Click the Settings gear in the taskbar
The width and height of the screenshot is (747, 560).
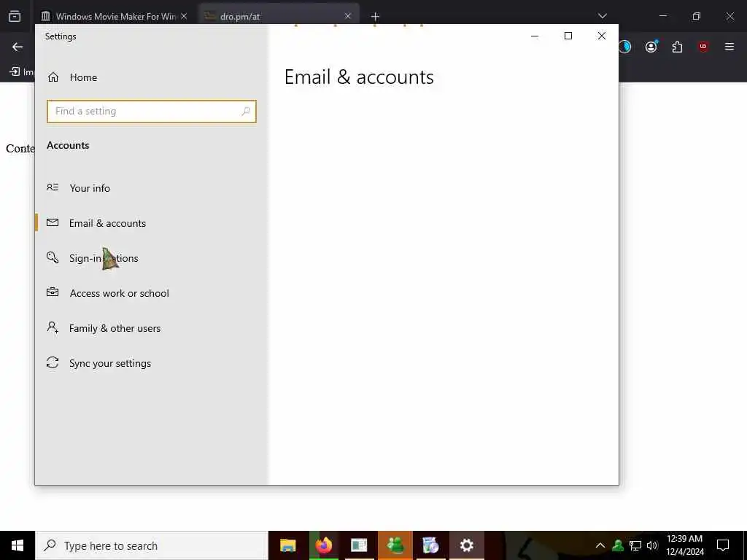[x=466, y=545]
